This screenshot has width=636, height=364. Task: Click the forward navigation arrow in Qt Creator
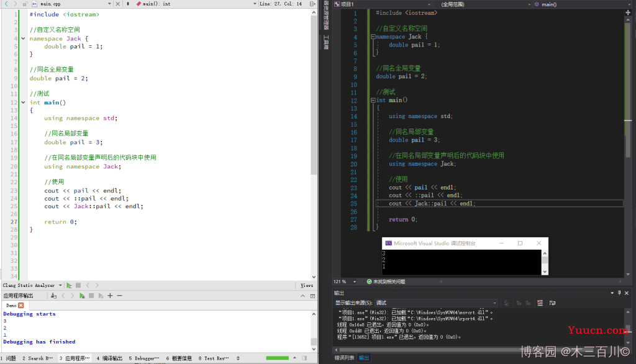click(x=15, y=4)
